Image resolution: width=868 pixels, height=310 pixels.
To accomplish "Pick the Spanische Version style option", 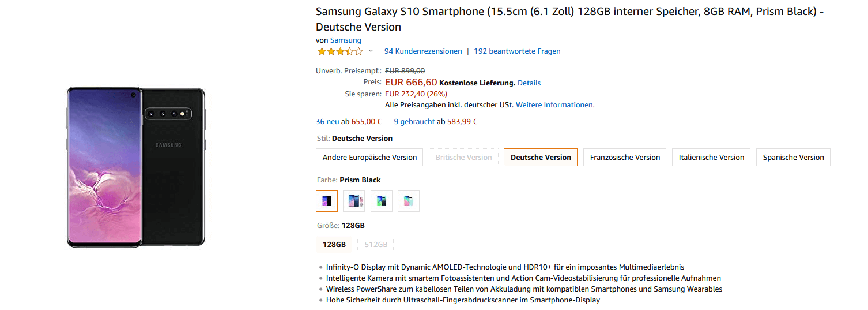I will (x=793, y=158).
